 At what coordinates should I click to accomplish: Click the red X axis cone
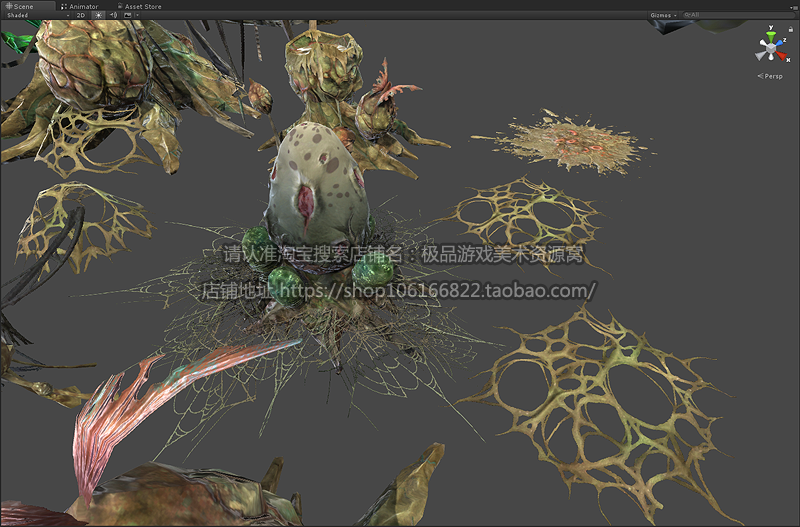[782, 55]
